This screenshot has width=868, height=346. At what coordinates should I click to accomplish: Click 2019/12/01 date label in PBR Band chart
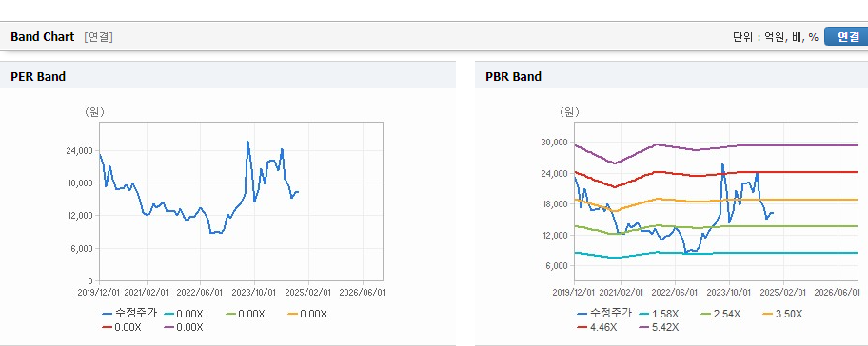[x=574, y=292]
